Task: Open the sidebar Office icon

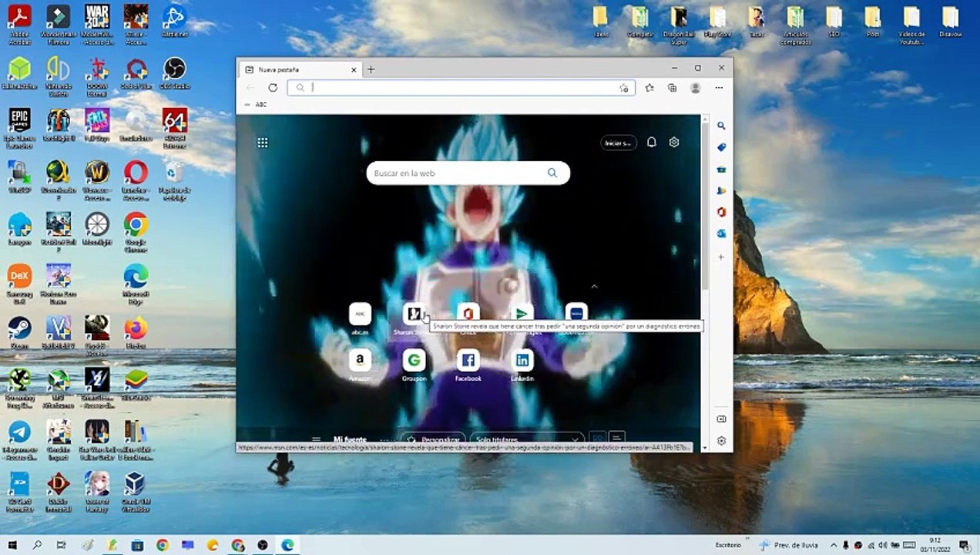Action: 721,212
